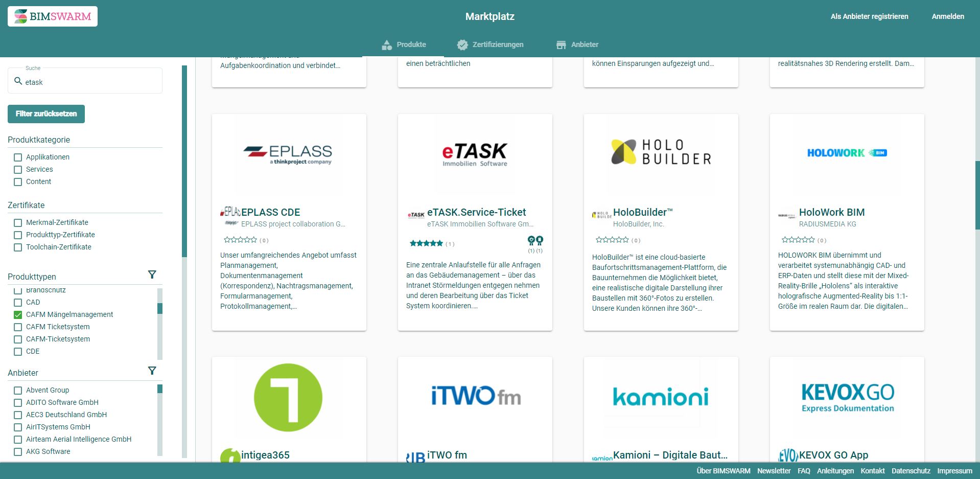The image size is (980, 479).
Task: Switch to the Anbieter tab
Action: point(577,45)
